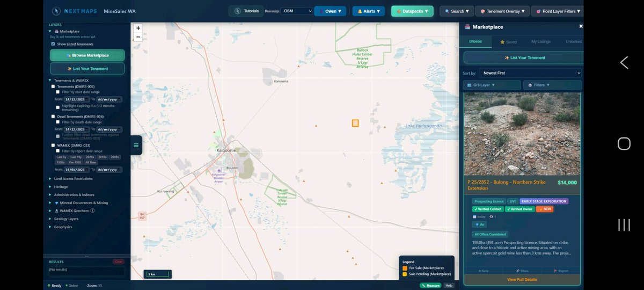
Task: Change Sort by Newest First dropdown
Action: point(531,73)
